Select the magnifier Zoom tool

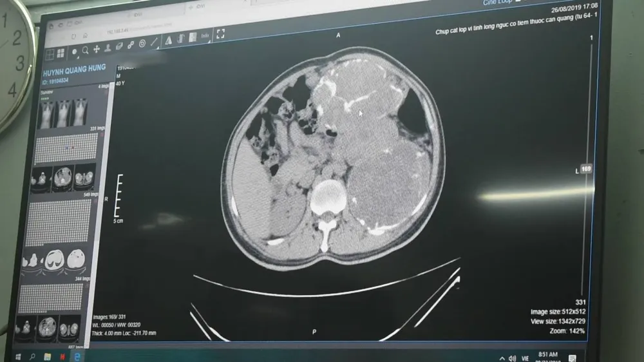tap(85, 50)
